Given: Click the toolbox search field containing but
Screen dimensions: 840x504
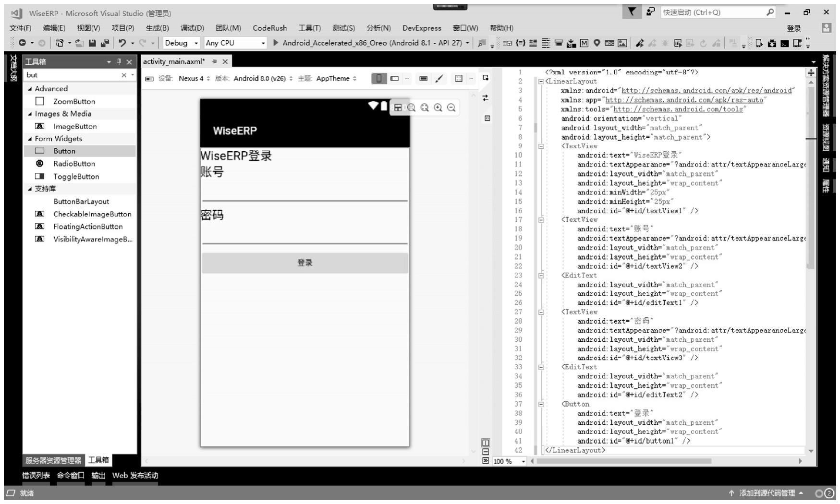Looking at the screenshot, I should [72, 75].
